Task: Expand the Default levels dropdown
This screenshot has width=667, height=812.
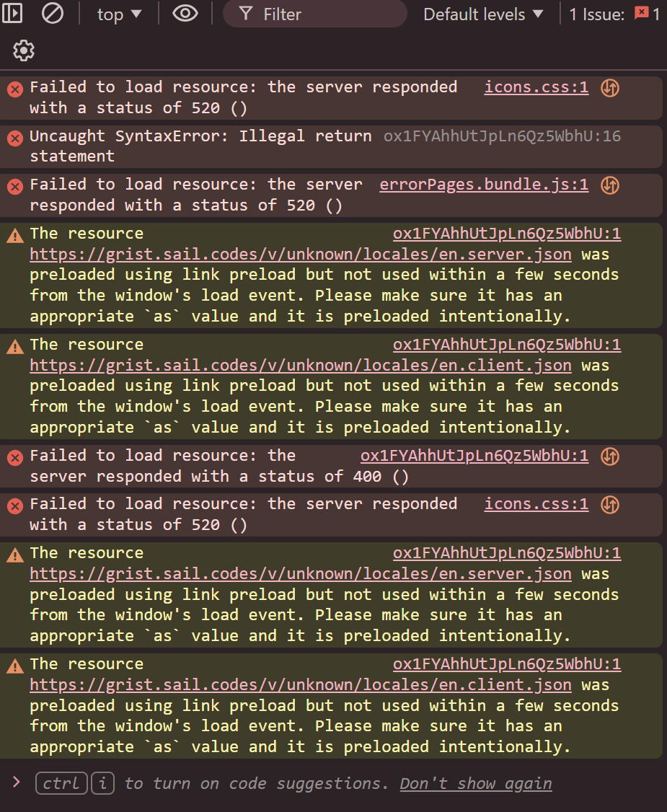Action: coord(483,14)
